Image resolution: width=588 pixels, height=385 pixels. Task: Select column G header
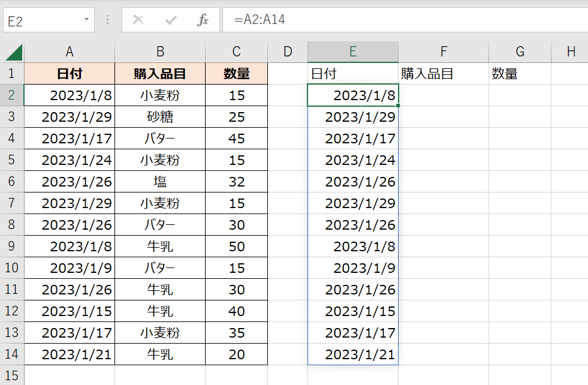pos(520,52)
